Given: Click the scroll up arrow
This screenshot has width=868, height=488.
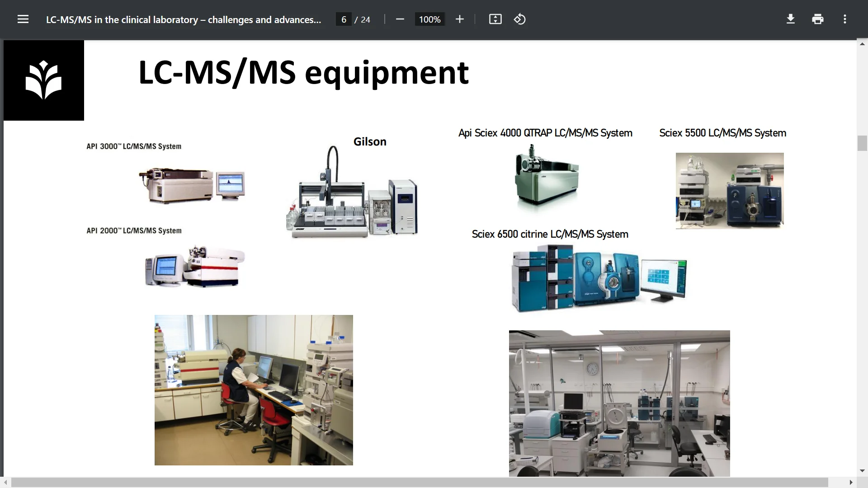Looking at the screenshot, I should (x=862, y=44).
